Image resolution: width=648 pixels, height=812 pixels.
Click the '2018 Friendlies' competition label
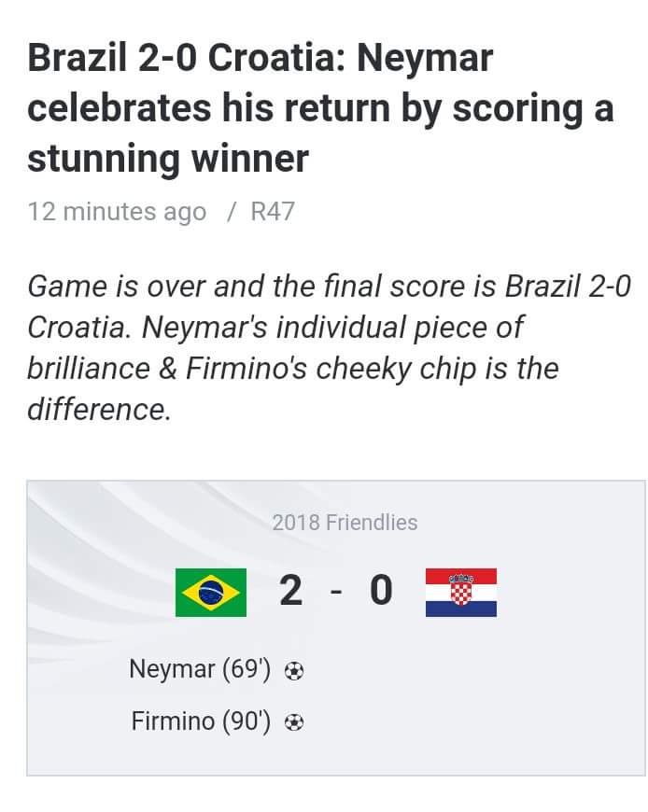pyautogui.click(x=345, y=523)
